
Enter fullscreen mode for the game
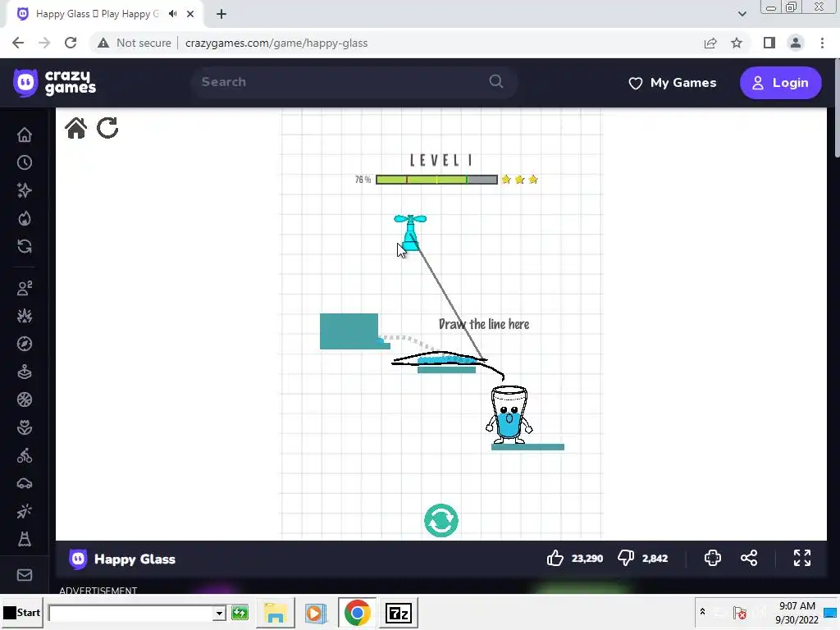802,558
